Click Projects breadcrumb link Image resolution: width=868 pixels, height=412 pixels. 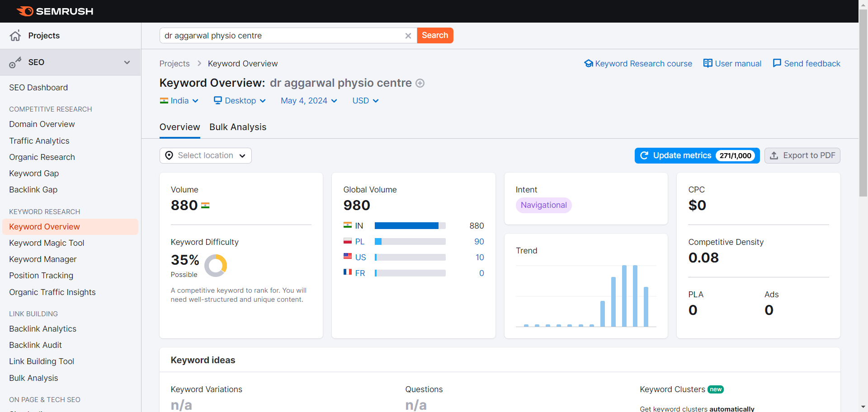pos(175,64)
